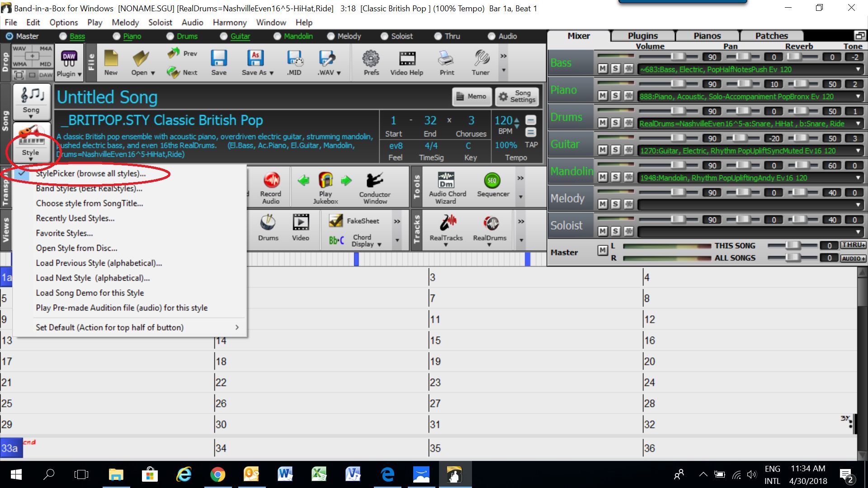Viewport: 868px width, 488px height.
Task: Click the Save disk icon
Action: pos(219,62)
